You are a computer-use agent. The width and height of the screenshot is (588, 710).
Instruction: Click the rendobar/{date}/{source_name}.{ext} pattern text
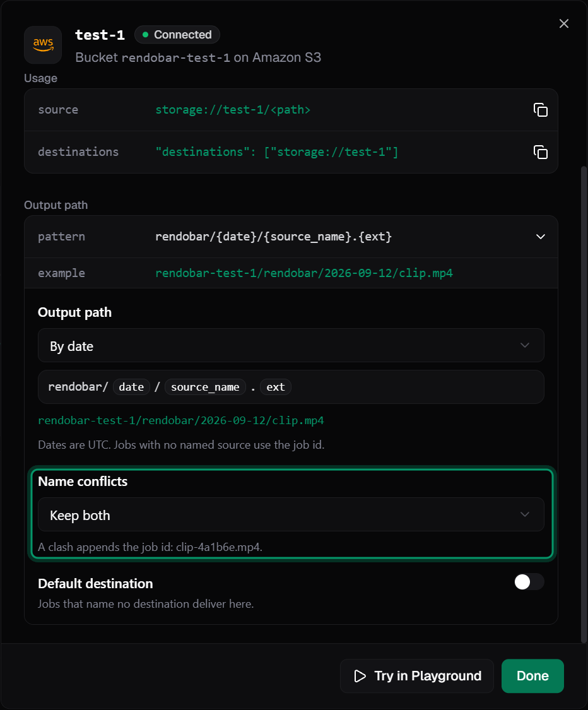click(273, 237)
